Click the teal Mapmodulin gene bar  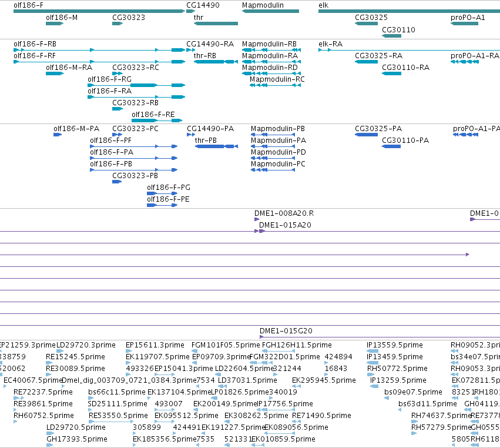(x=270, y=11)
